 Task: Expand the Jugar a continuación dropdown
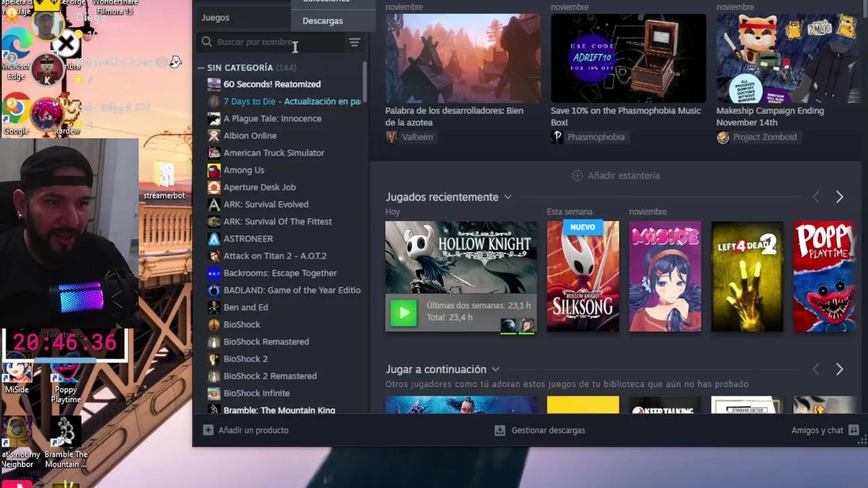pyautogui.click(x=495, y=369)
